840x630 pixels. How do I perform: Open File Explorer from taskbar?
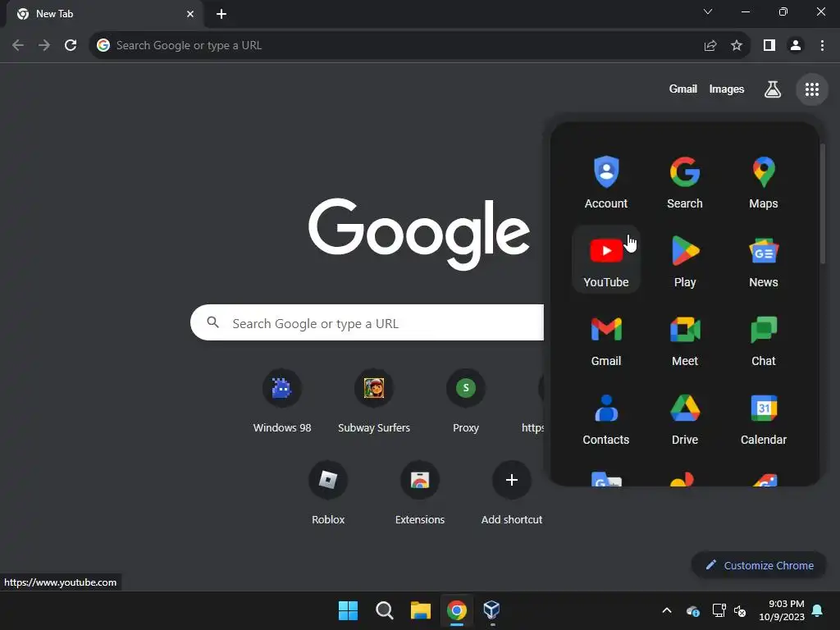[x=421, y=610]
